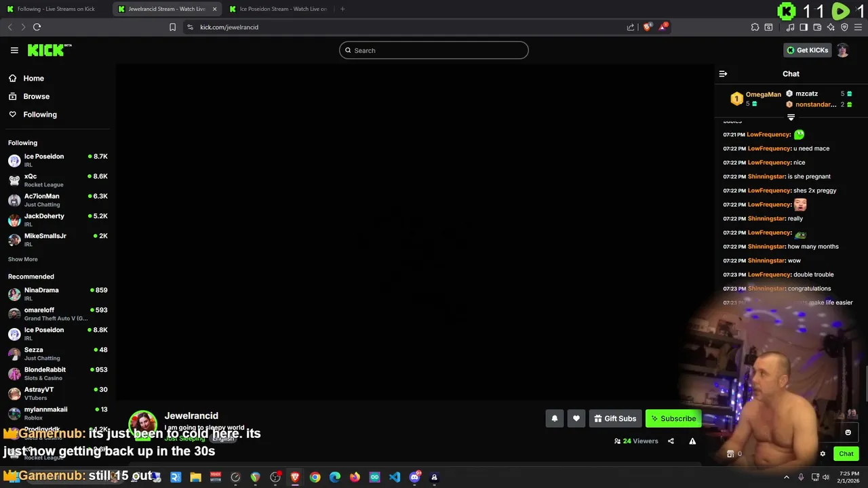
Task: Click mzcatz in the leaderboard
Action: [806, 94]
